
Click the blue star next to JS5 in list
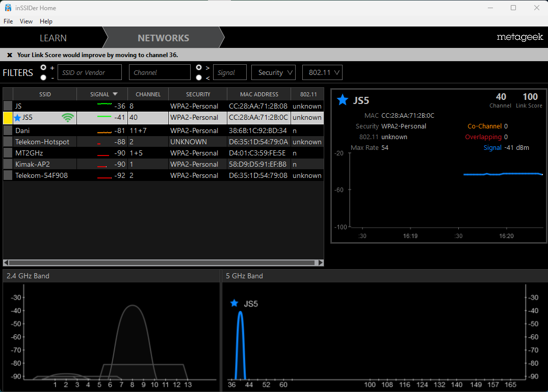click(17, 118)
